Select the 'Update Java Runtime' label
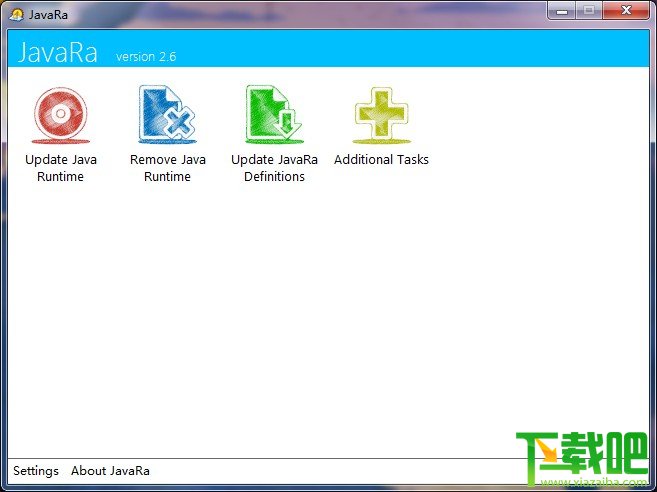The image size is (657, 492). [x=61, y=168]
